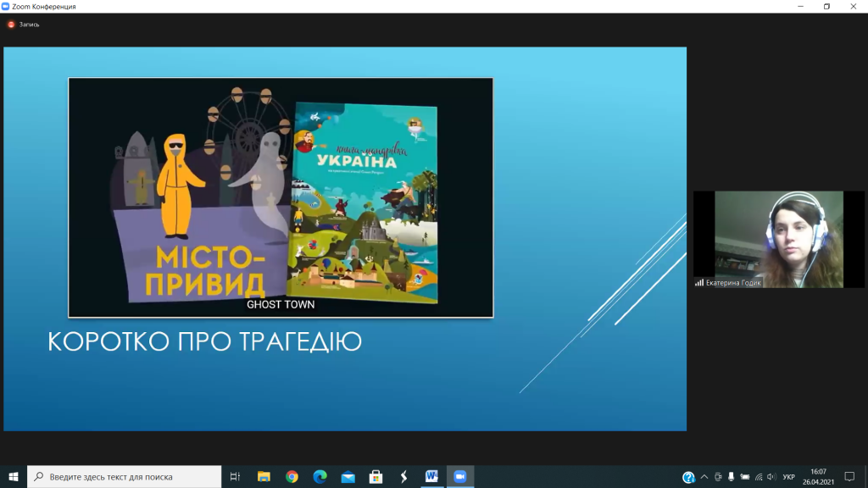
Task: Click the signal strength icon by Екатерина Годик
Action: coord(699,283)
